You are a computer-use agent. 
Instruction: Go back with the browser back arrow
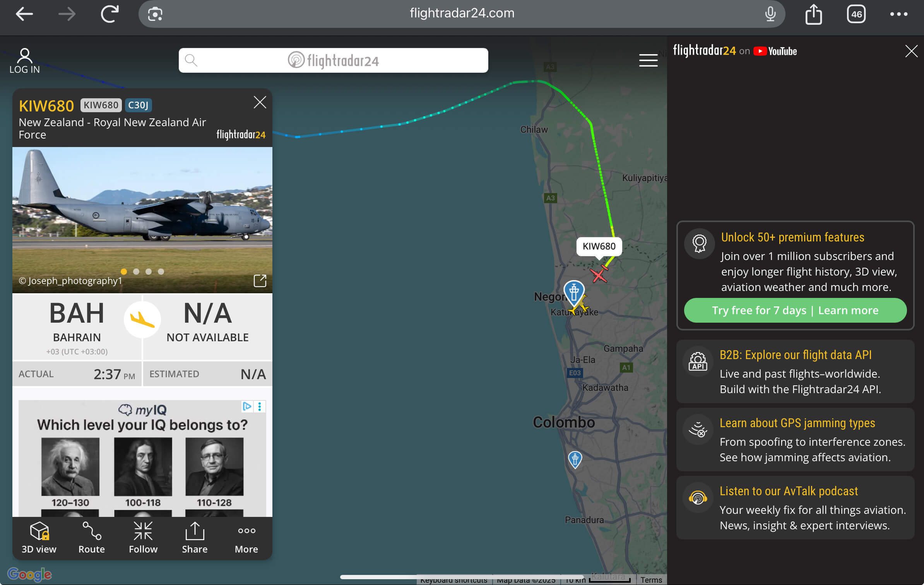pos(24,14)
